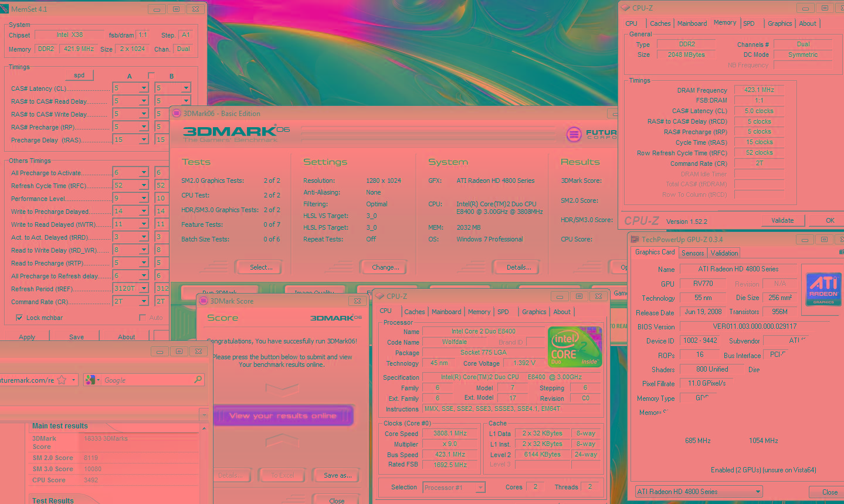Open Write to Read Delayed (tWTR) dropdown
The width and height of the screenshot is (844, 504).
tap(143, 224)
